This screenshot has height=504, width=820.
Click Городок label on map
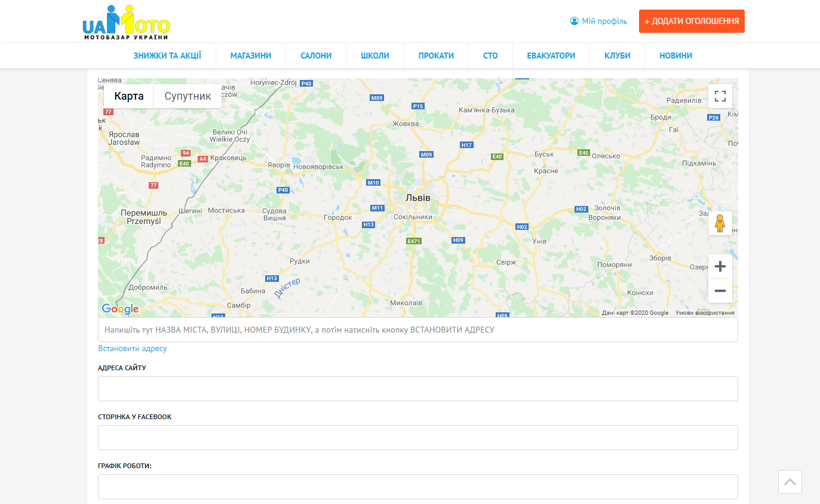pos(338,217)
